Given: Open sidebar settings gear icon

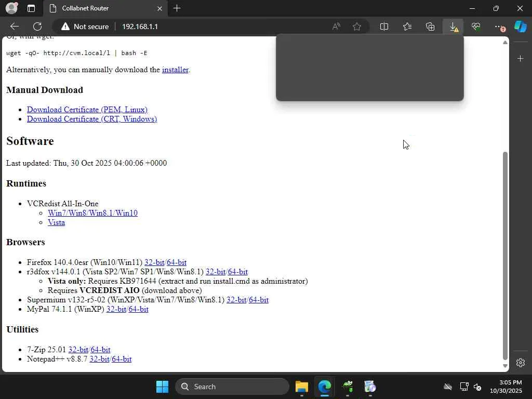Looking at the screenshot, I should click(x=521, y=362).
